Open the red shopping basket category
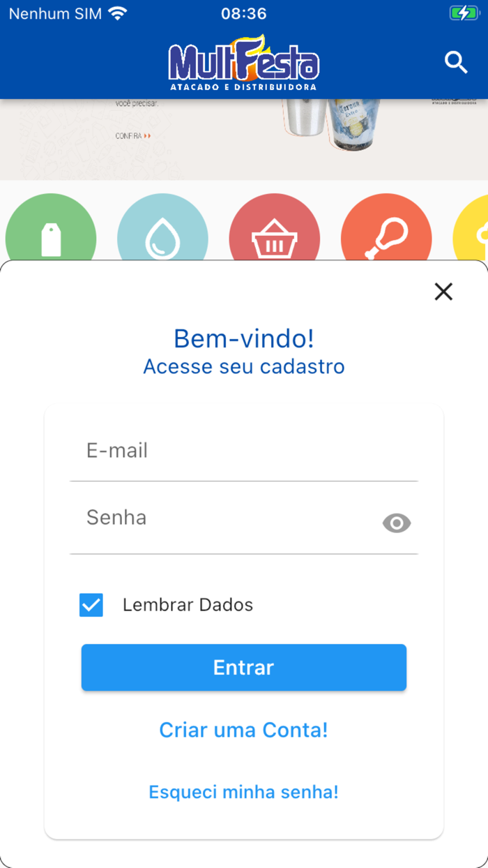Viewport: 488px width, 868px height. [x=274, y=234]
